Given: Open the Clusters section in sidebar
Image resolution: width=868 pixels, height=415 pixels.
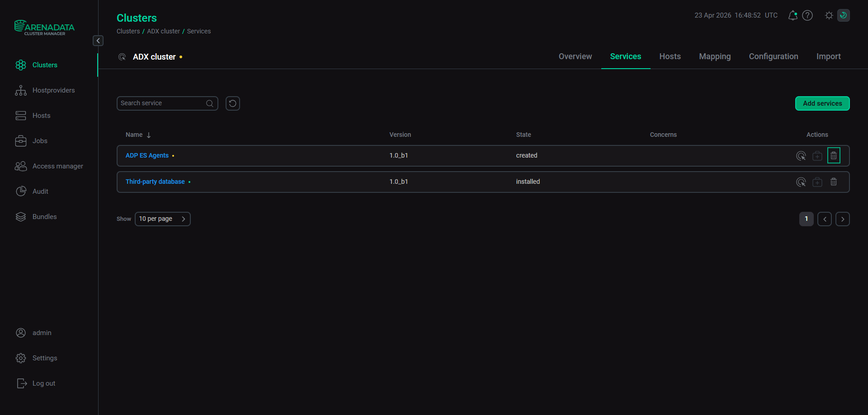Looking at the screenshot, I should [x=45, y=65].
